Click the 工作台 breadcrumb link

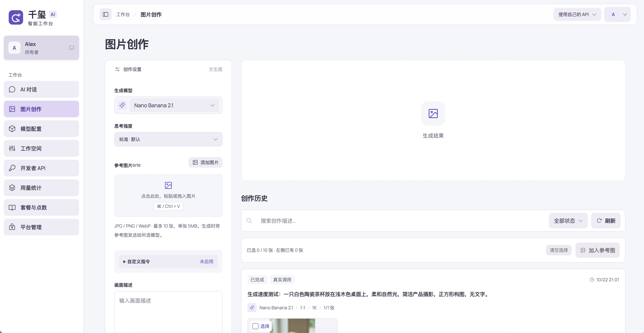(123, 15)
